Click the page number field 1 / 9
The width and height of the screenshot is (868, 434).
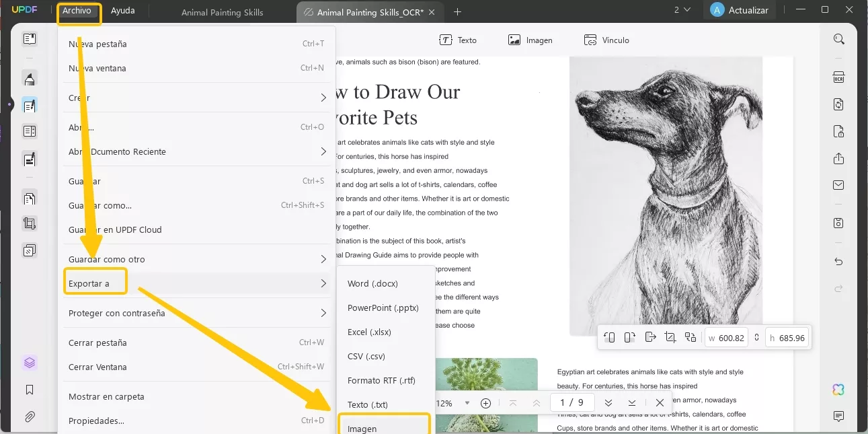pos(571,402)
